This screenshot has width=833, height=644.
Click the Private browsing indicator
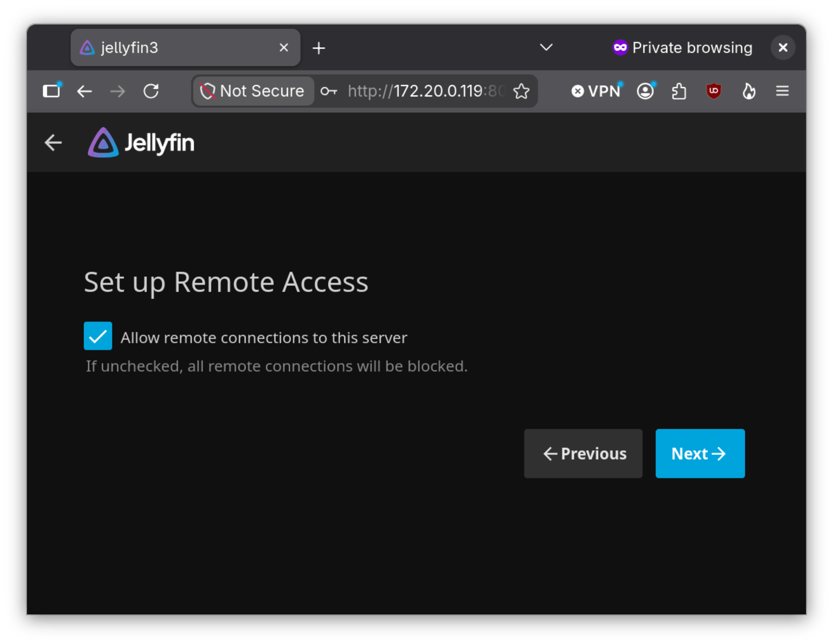682,48
